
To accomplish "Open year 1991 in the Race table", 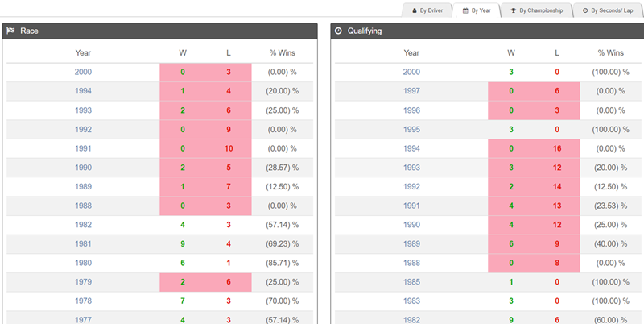I will [x=83, y=148].
